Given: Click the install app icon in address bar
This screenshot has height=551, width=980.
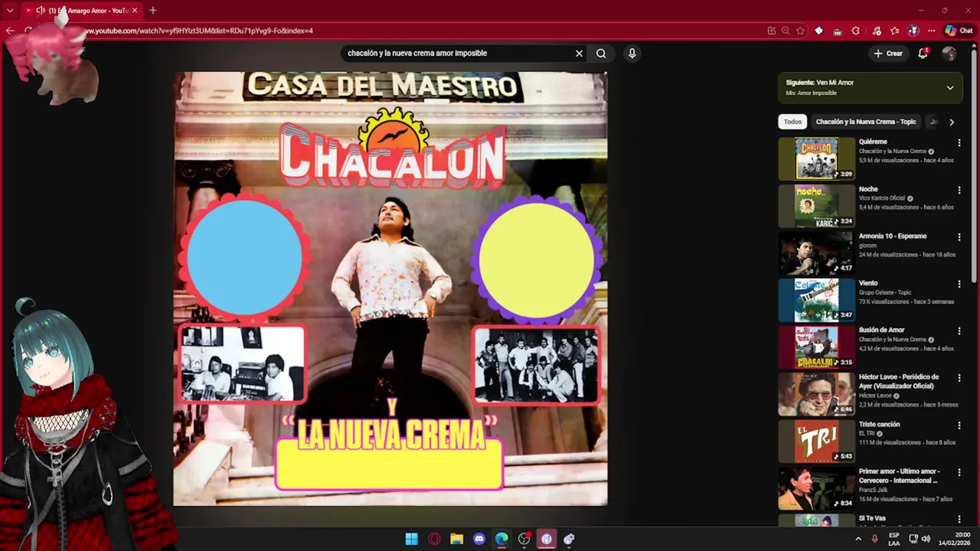Looking at the screenshot, I should point(771,31).
